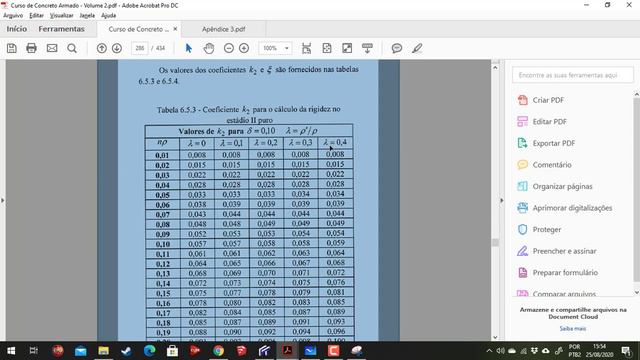Viewport: 640px width, 360px height.
Task: Open Aprimorar digitalizações tool
Action: [564, 208]
